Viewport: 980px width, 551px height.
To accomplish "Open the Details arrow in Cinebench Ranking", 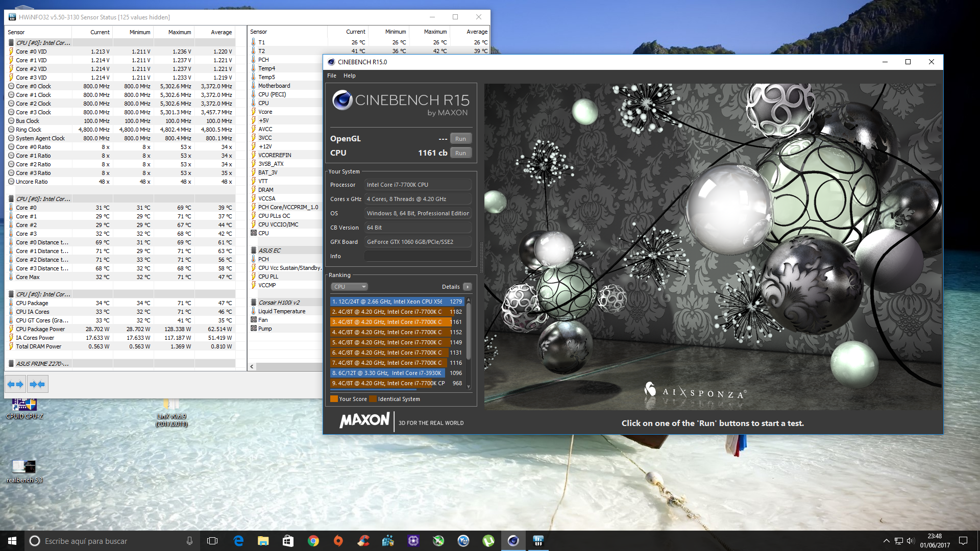I will (x=467, y=287).
